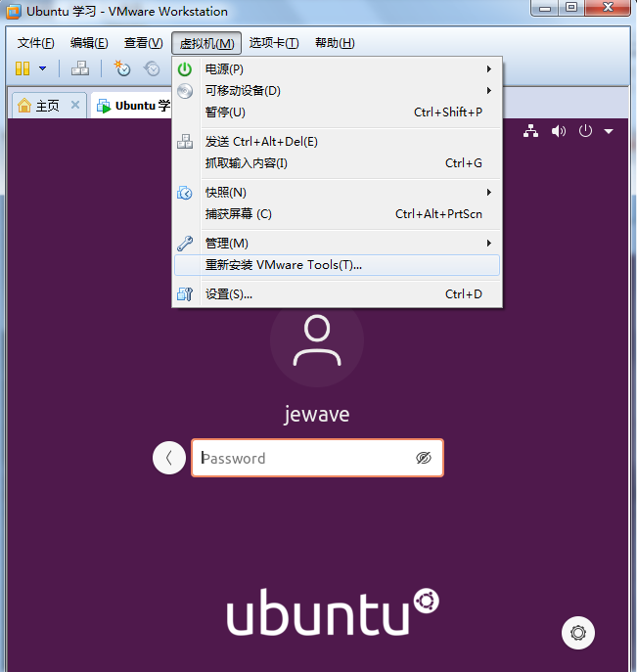Select the Ubuntu 学习 VM tab
Screen dimensions: 637x672
click(x=133, y=106)
